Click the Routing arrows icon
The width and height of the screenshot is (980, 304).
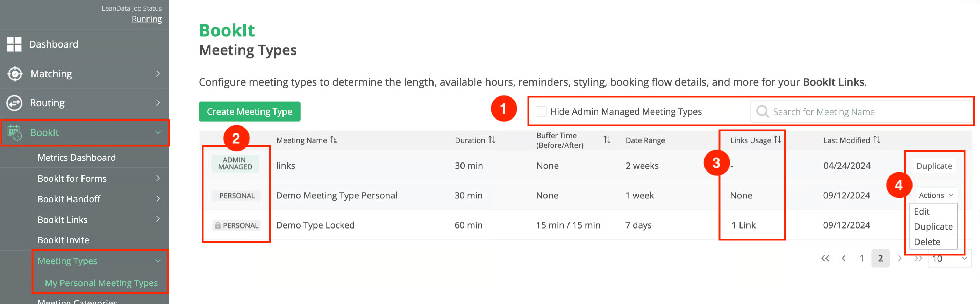[x=14, y=103]
